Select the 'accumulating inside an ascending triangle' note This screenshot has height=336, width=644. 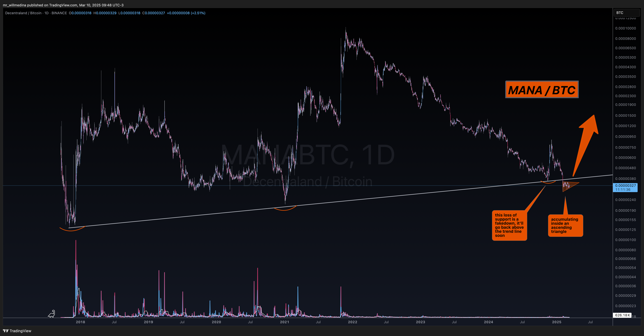pyautogui.click(x=565, y=225)
